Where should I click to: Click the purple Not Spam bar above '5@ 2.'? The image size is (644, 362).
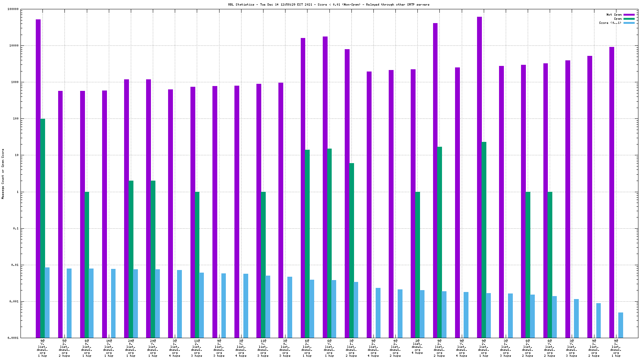(60, 214)
